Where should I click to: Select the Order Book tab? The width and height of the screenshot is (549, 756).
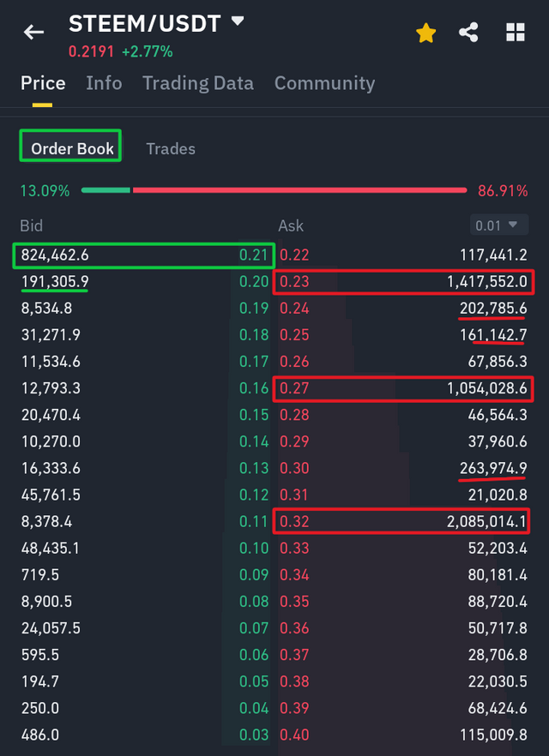[72, 148]
